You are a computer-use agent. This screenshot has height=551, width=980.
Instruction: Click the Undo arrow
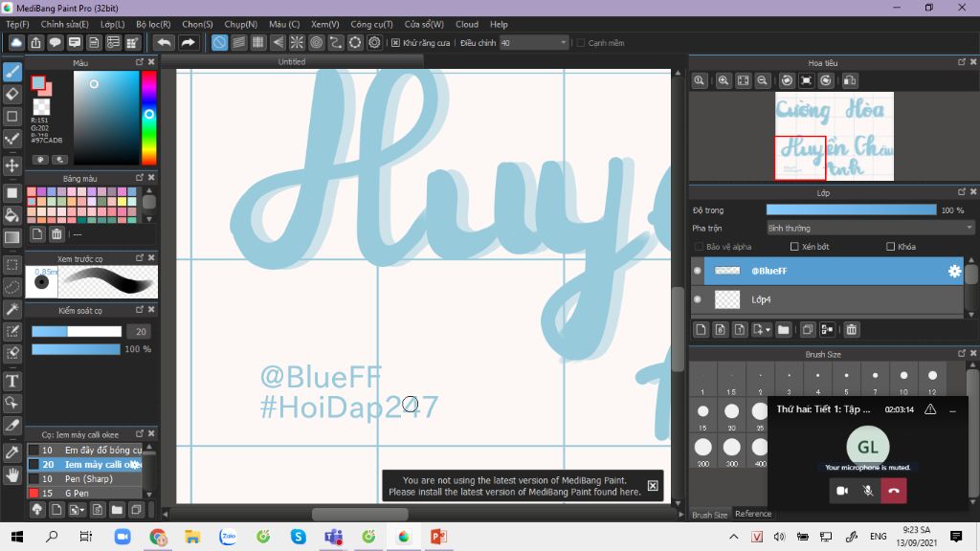164,42
